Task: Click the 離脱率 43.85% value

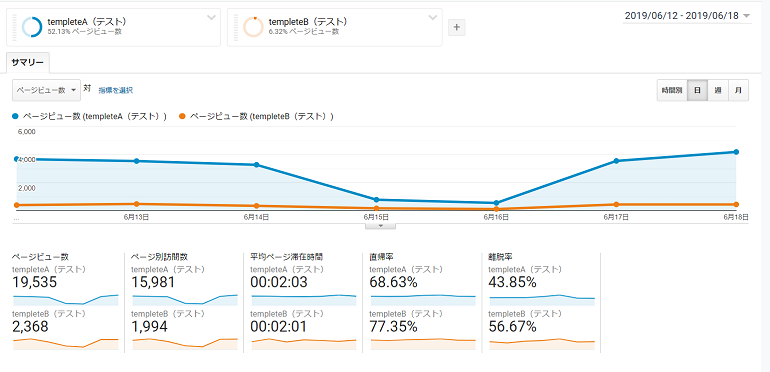Action: click(513, 282)
